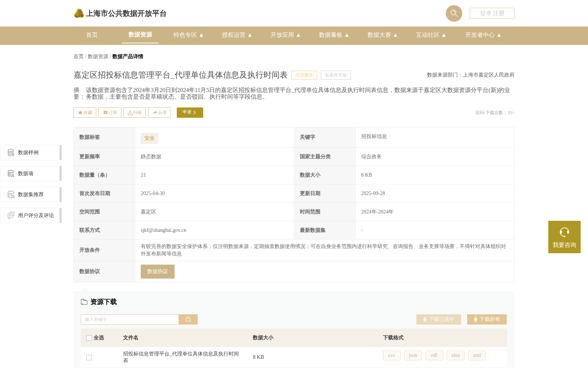Click 我要咨询 headset consultation widget
The width and height of the screenshot is (588, 368).
(564, 237)
